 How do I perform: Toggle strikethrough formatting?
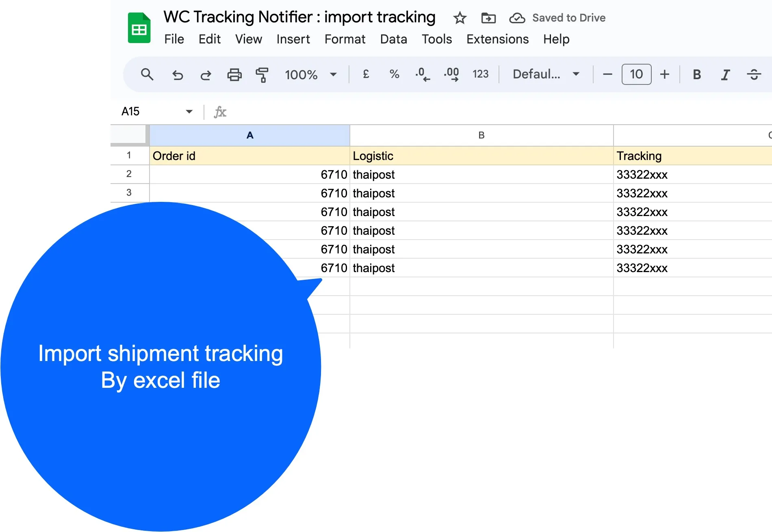coord(754,75)
